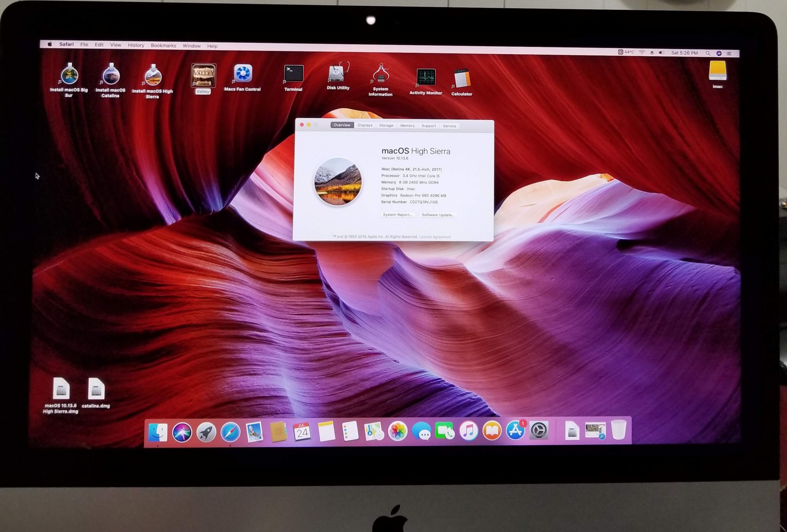
Task: Select the Install macOS Big Sur icon
Action: coord(69,75)
